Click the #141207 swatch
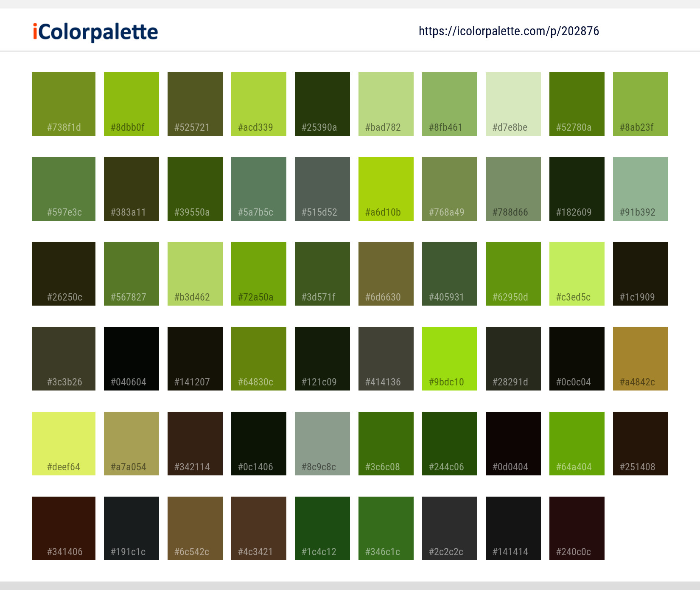This screenshot has height=590, width=700. click(x=195, y=359)
